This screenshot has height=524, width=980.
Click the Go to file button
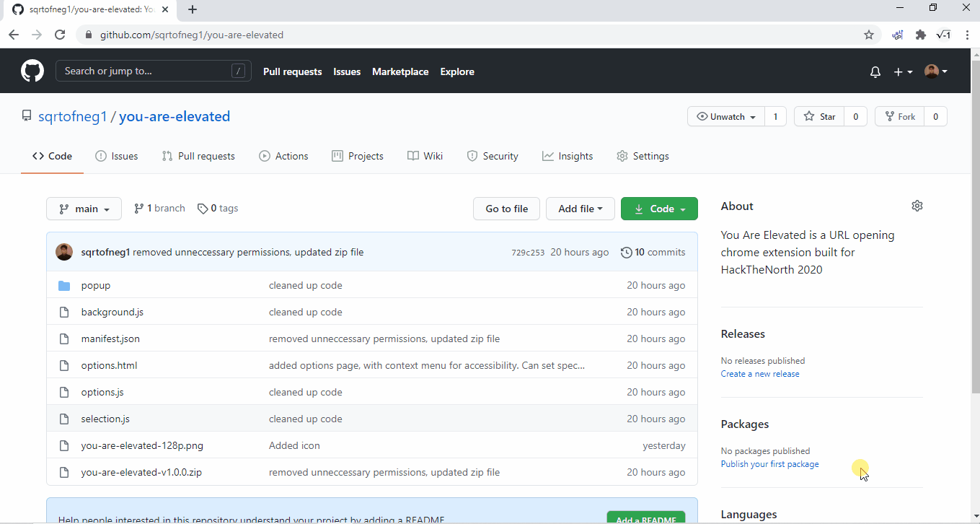point(507,209)
